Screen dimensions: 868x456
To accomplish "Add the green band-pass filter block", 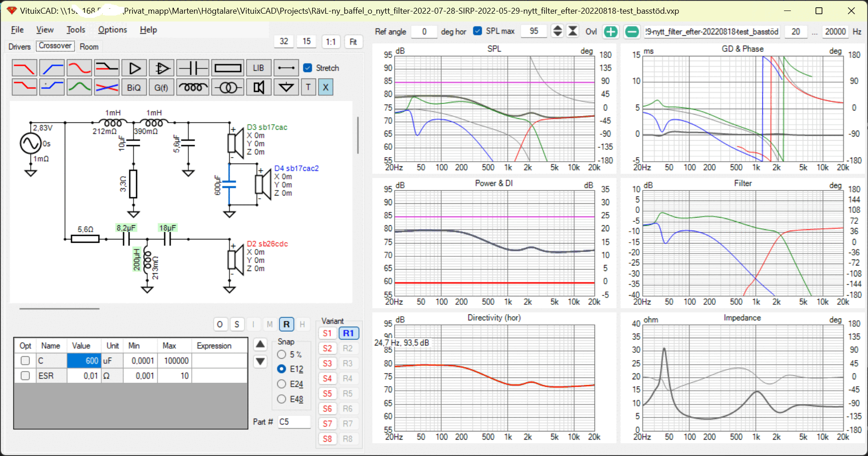I will click(x=79, y=87).
